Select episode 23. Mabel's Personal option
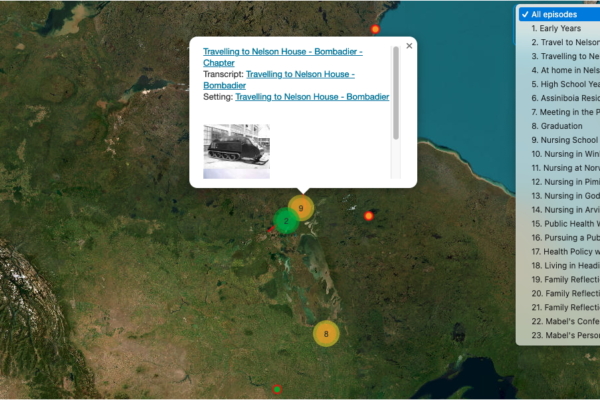 [x=565, y=336]
